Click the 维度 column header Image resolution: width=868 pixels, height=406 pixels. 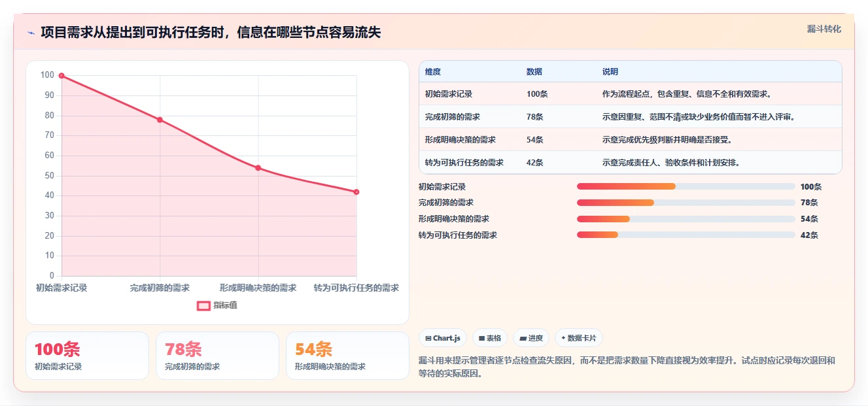[x=433, y=72]
